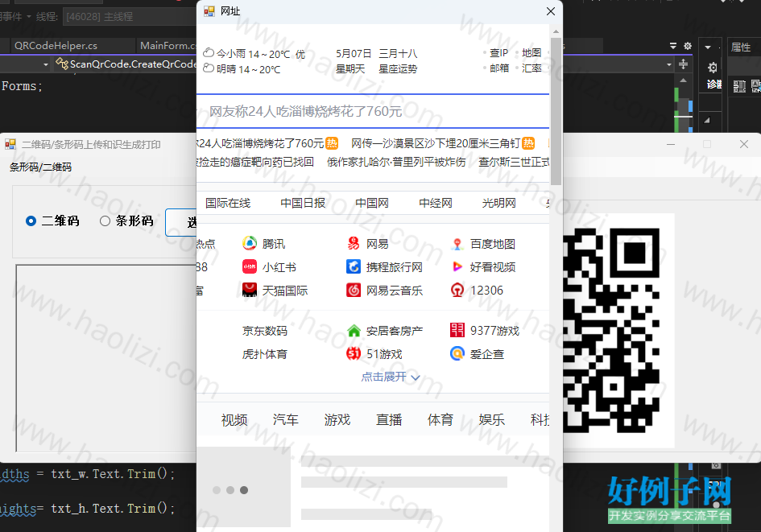Click the 地图 link
Viewport: 761px width, 532px height.
[531, 53]
